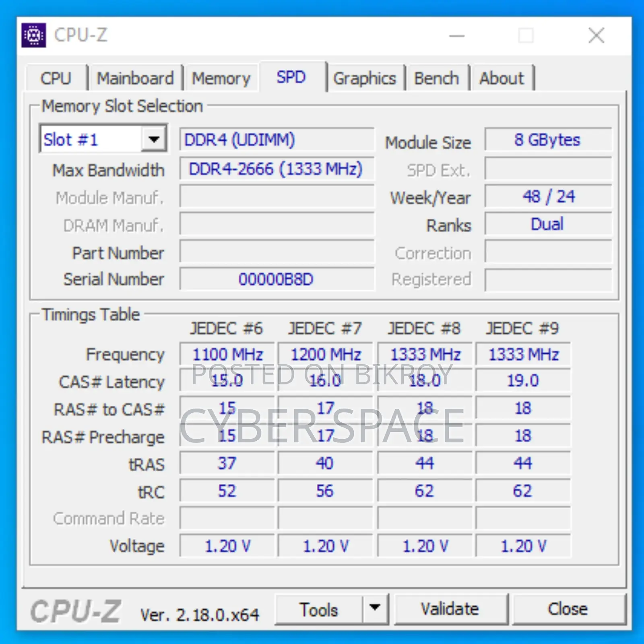Click the Serial Number label

click(x=114, y=279)
